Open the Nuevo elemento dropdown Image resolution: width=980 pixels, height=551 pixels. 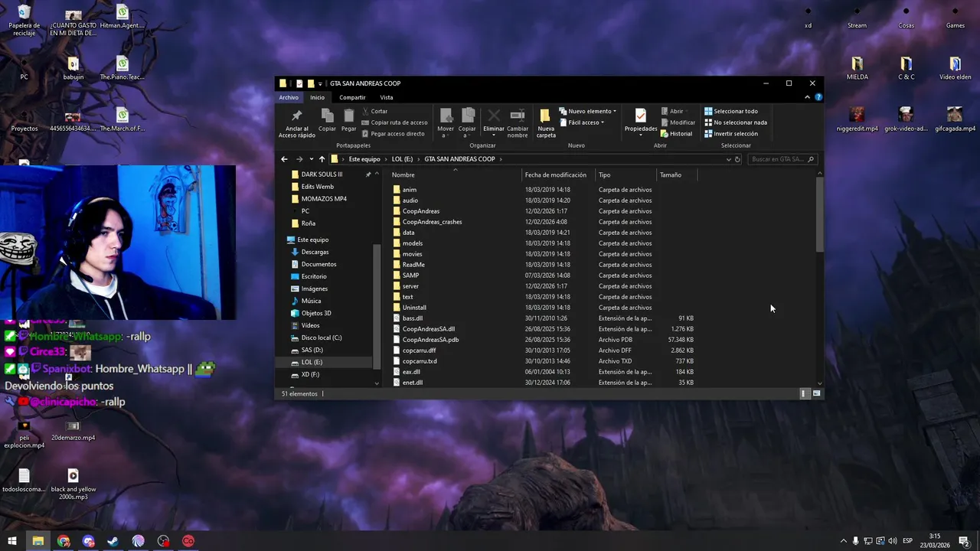click(588, 111)
